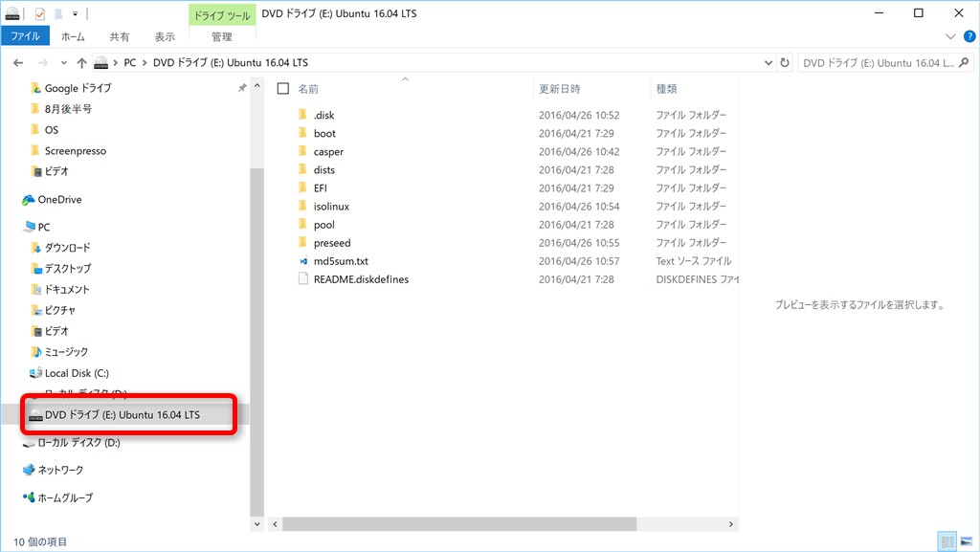Click the drive icon in the address bar
The height and width of the screenshot is (552, 980).
pos(100,62)
